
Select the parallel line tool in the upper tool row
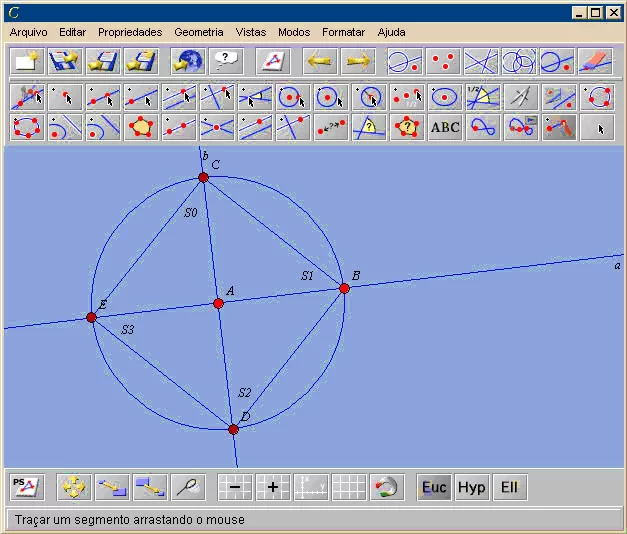(179, 97)
